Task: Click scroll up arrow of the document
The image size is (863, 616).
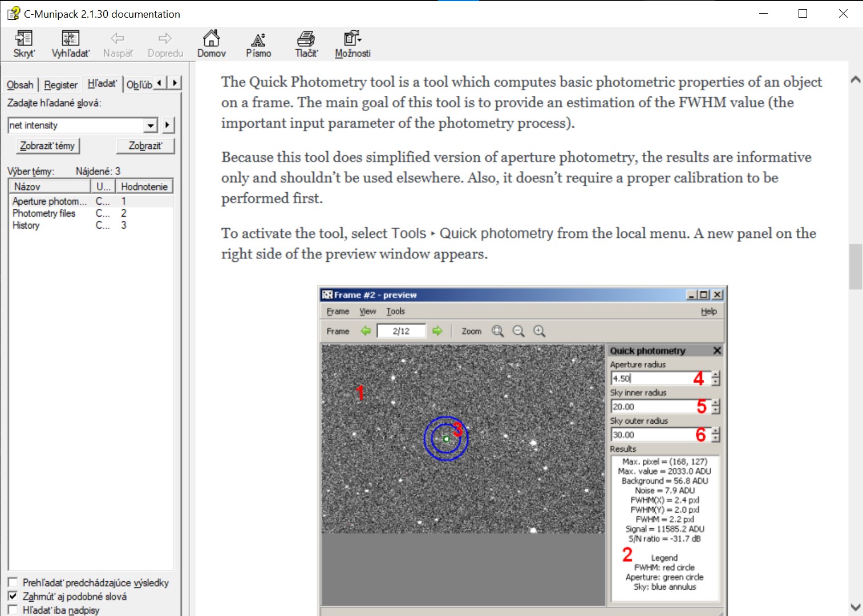Action: [856, 80]
